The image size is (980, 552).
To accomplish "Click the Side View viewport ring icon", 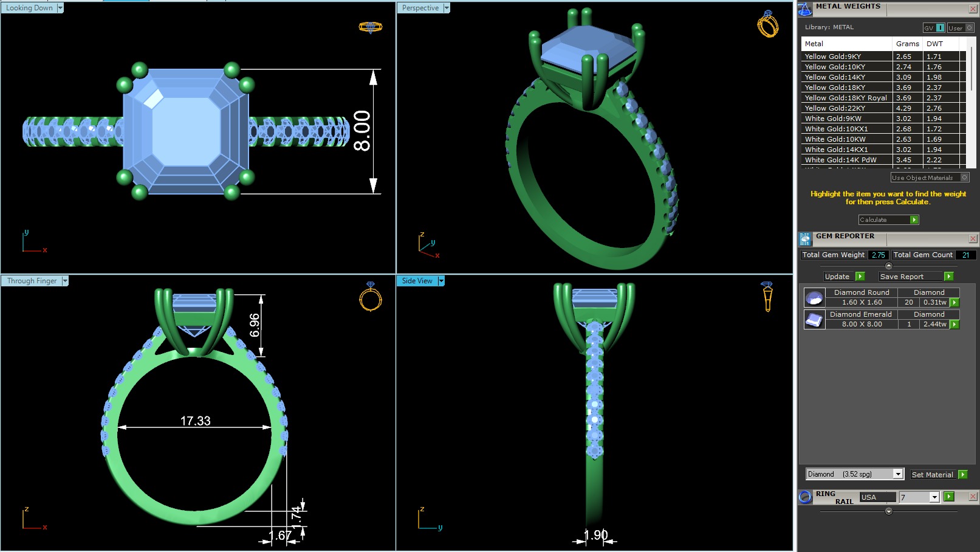I will tap(767, 296).
